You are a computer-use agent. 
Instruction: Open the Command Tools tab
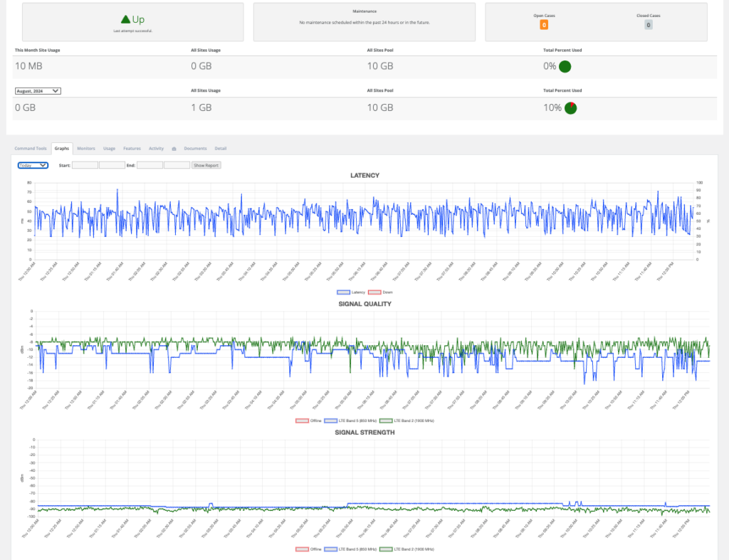point(31,148)
